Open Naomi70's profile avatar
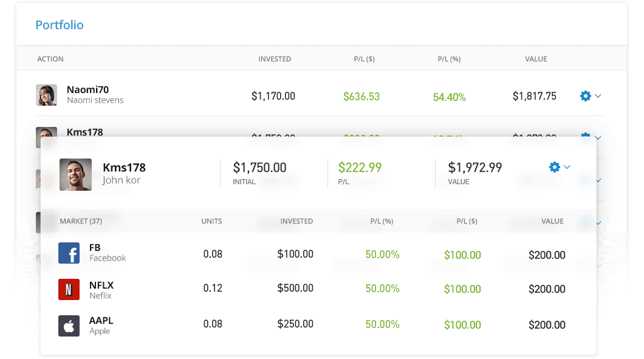Screen dimensions: 644x359 46,95
